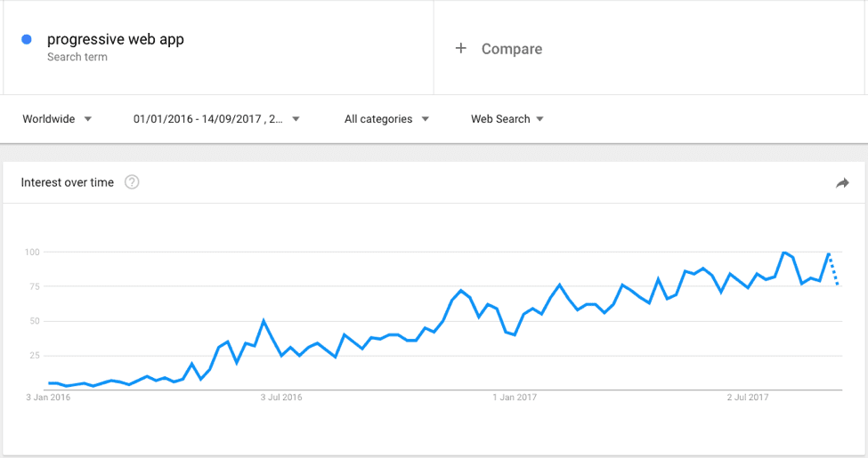Click the '3 Jul 2016' axis label
868x458 pixels.
click(x=281, y=398)
